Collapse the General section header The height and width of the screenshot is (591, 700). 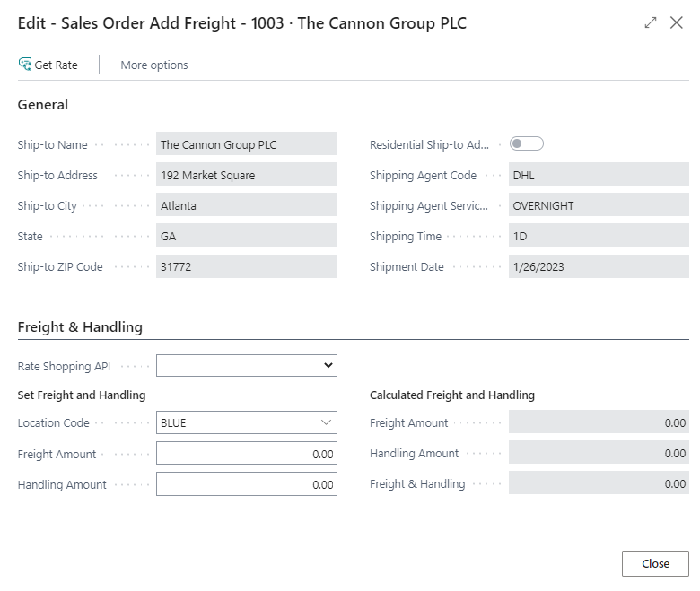point(43,105)
